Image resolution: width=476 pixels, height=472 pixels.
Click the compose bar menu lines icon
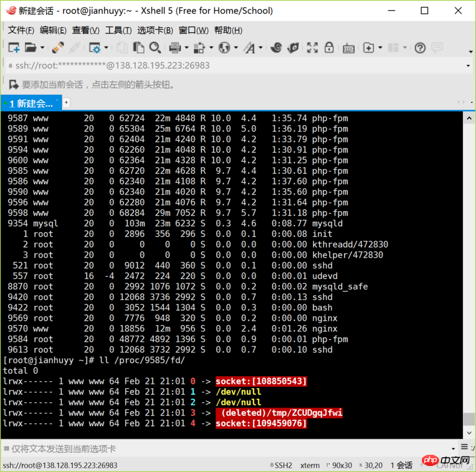pos(464,447)
